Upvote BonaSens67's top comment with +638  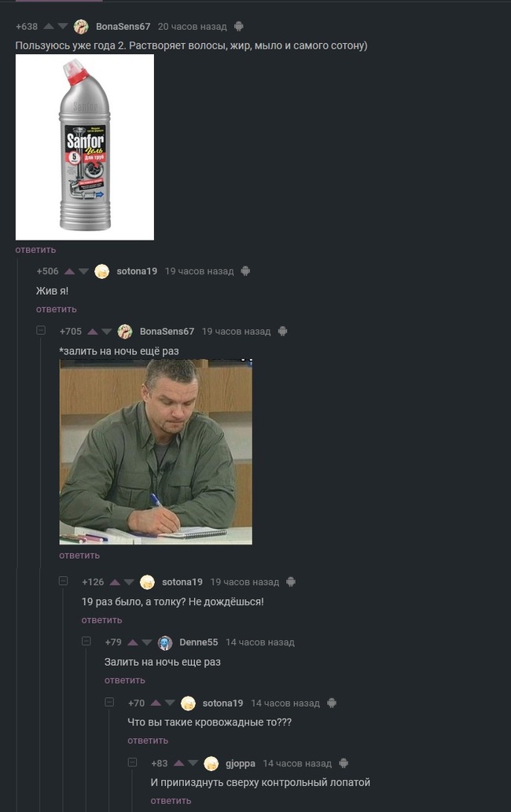[x=49, y=27]
